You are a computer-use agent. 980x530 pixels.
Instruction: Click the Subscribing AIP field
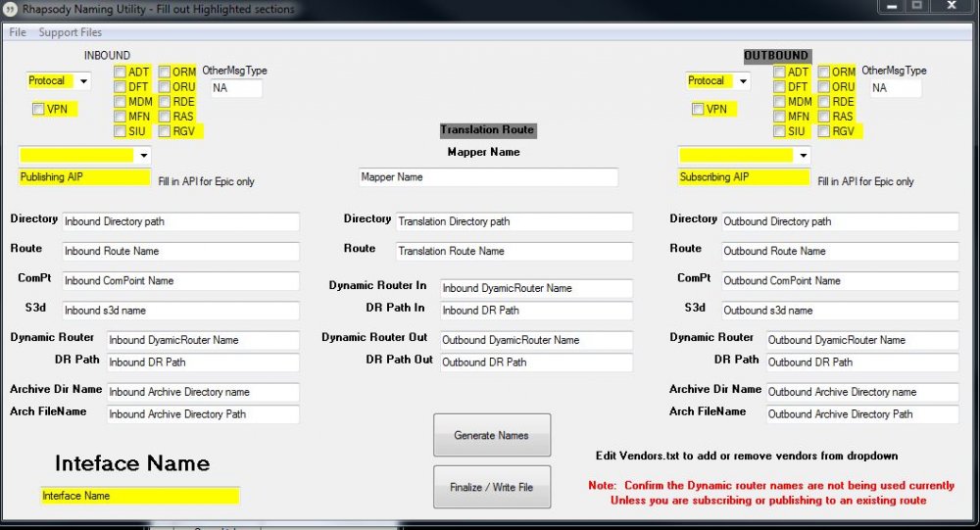[x=744, y=177]
